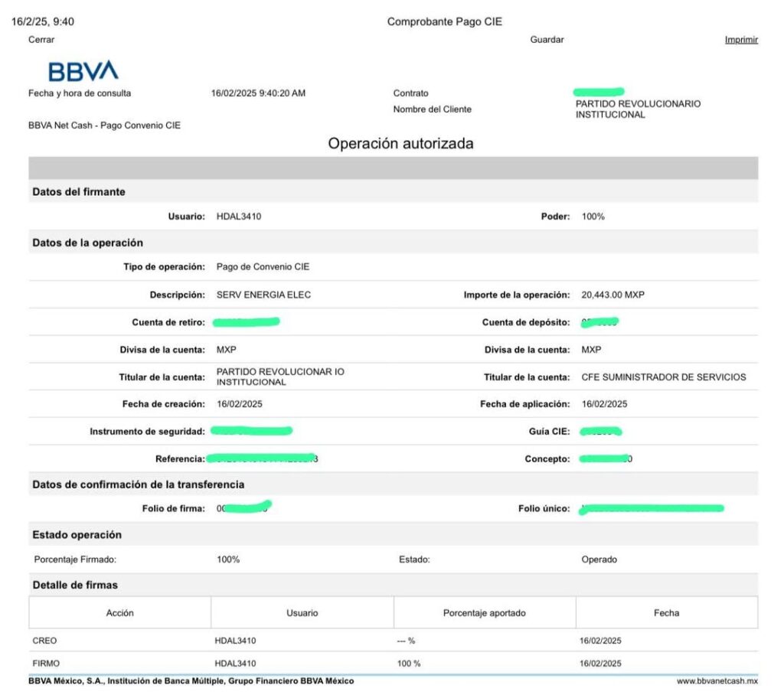Click the Datos de confirmación de la transferencia header

tap(138, 484)
